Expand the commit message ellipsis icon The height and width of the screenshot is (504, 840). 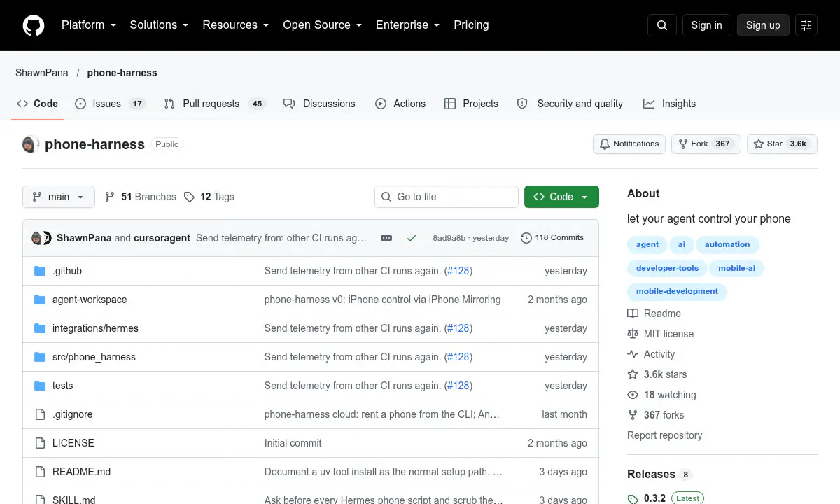point(386,238)
